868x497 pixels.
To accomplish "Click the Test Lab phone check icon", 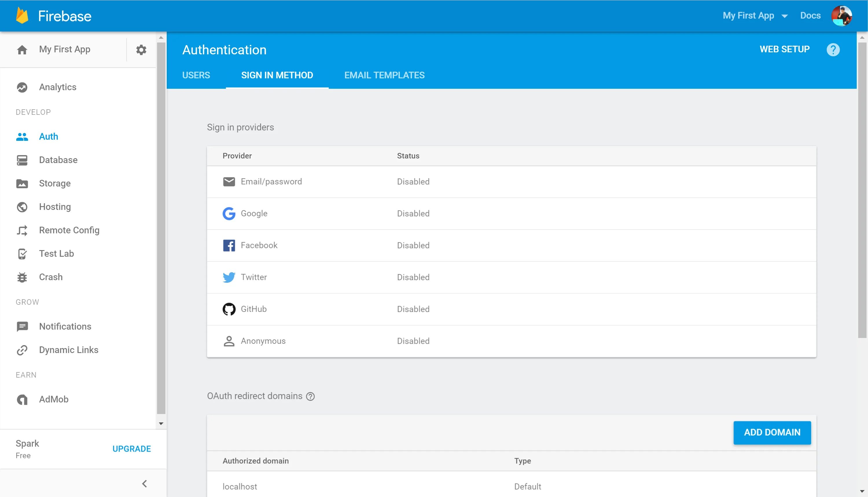I will (22, 254).
